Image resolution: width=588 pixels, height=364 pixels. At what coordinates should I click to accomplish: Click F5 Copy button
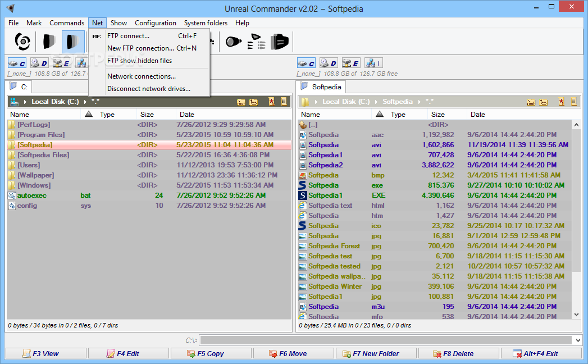[x=211, y=353]
